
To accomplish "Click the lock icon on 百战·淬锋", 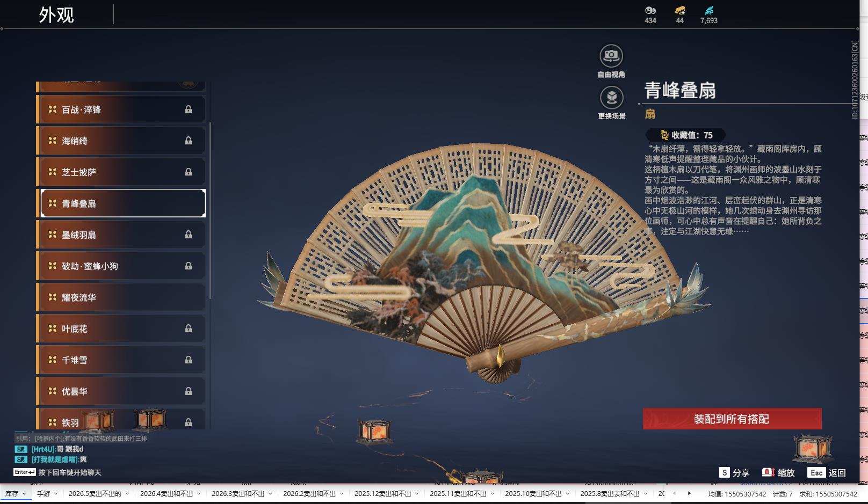I will tap(189, 109).
